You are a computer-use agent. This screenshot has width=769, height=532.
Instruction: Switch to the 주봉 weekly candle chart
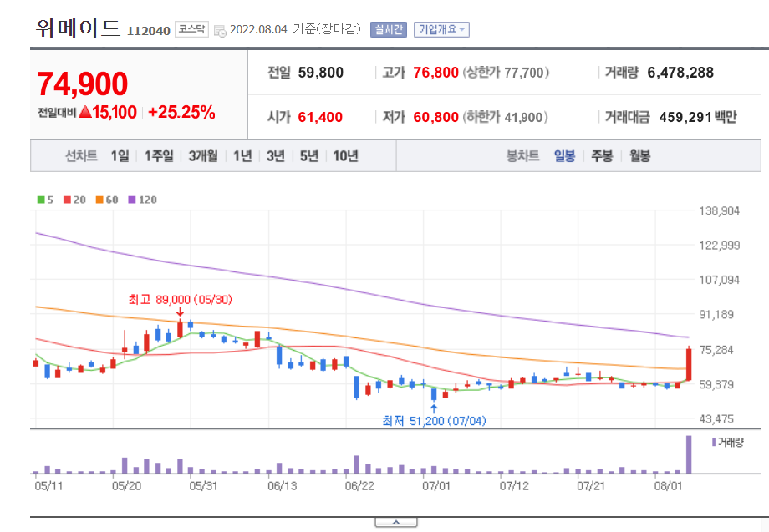point(602,156)
